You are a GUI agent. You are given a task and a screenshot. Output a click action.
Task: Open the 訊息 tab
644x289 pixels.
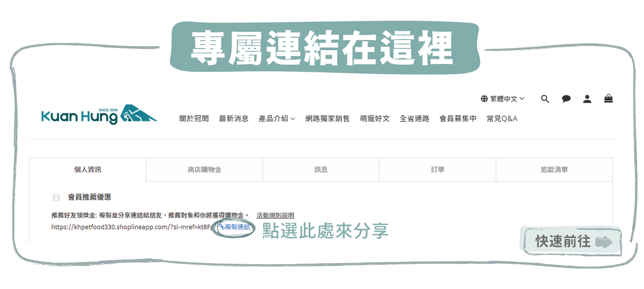pyautogui.click(x=321, y=170)
